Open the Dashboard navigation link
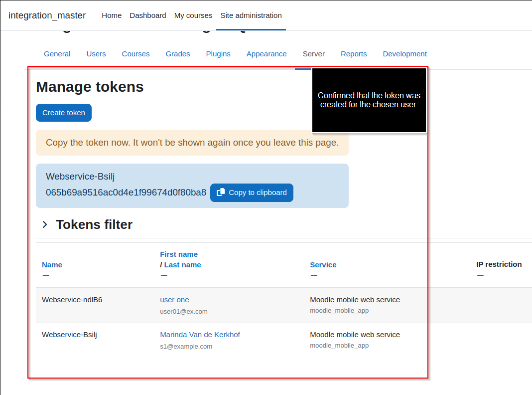532x395 pixels. click(148, 15)
